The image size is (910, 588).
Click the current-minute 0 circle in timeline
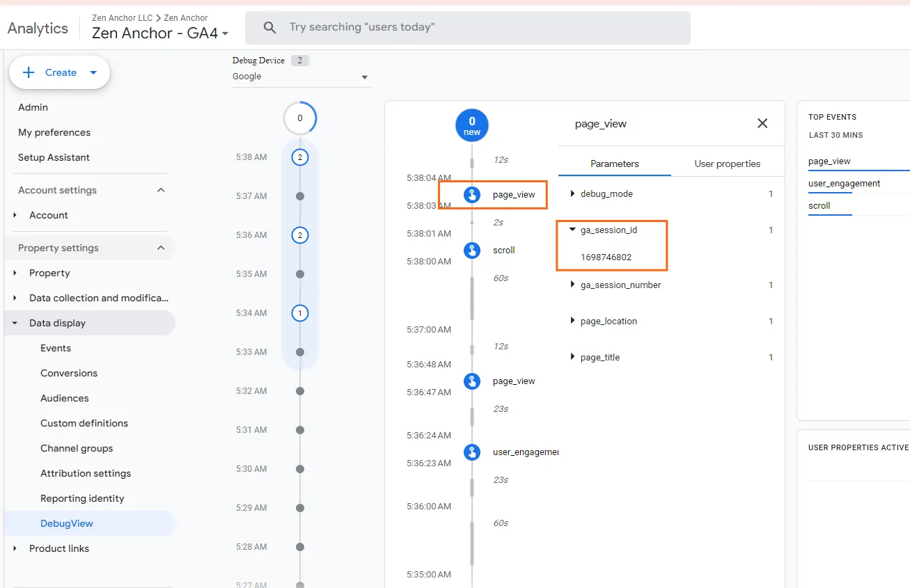coord(300,118)
